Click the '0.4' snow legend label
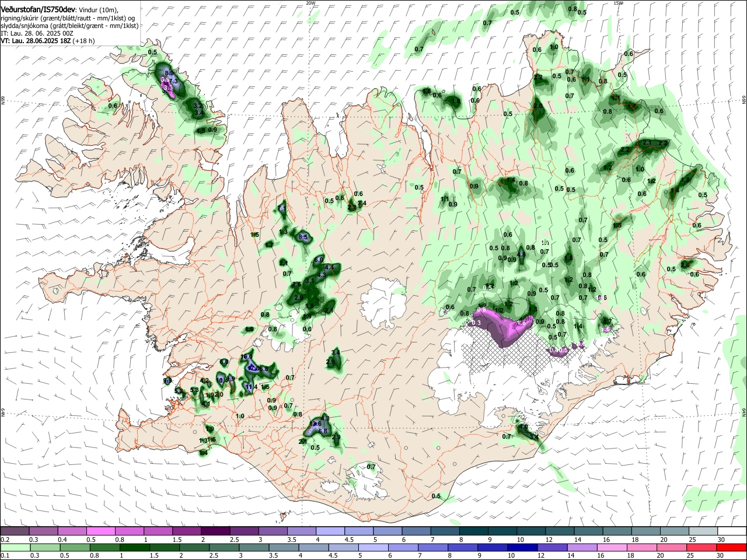Viewport: 747px width, 560px height. coord(62,540)
